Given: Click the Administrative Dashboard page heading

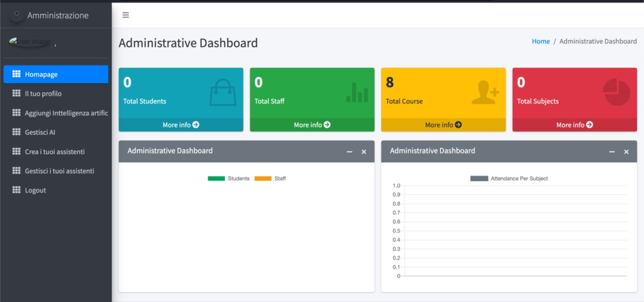Looking at the screenshot, I should [x=189, y=43].
